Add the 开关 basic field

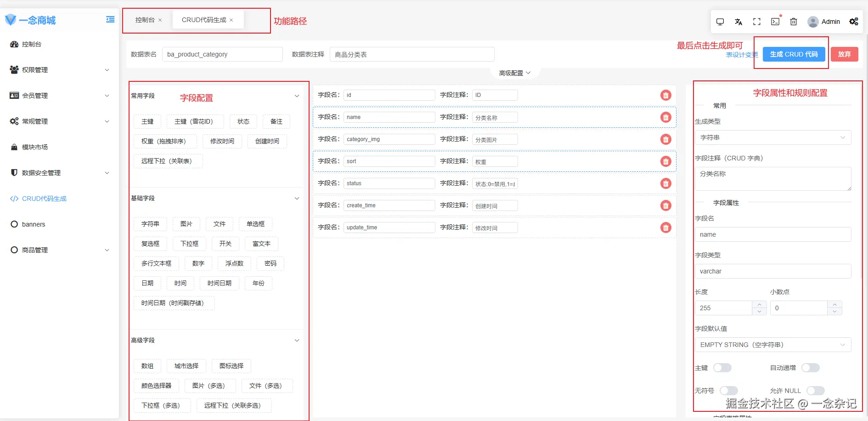pyautogui.click(x=225, y=244)
